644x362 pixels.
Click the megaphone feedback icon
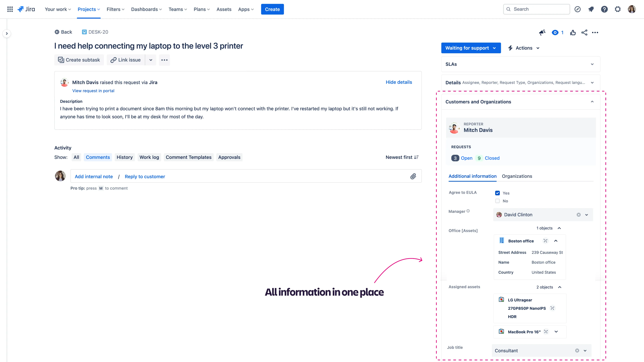coord(542,33)
